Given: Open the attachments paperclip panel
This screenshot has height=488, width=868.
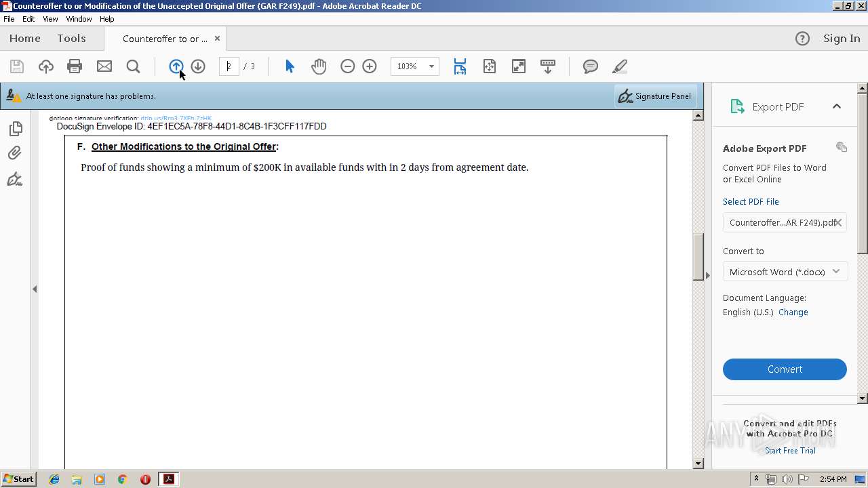Looking at the screenshot, I should (x=15, y=153).
